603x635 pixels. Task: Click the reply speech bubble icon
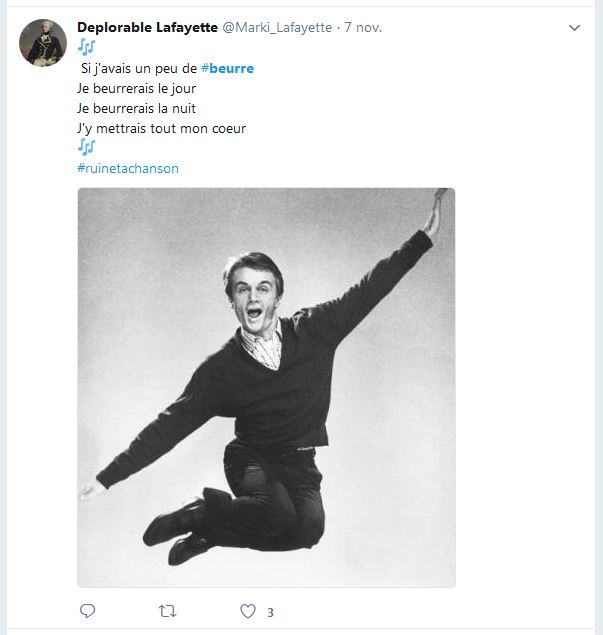click(87, 611)
